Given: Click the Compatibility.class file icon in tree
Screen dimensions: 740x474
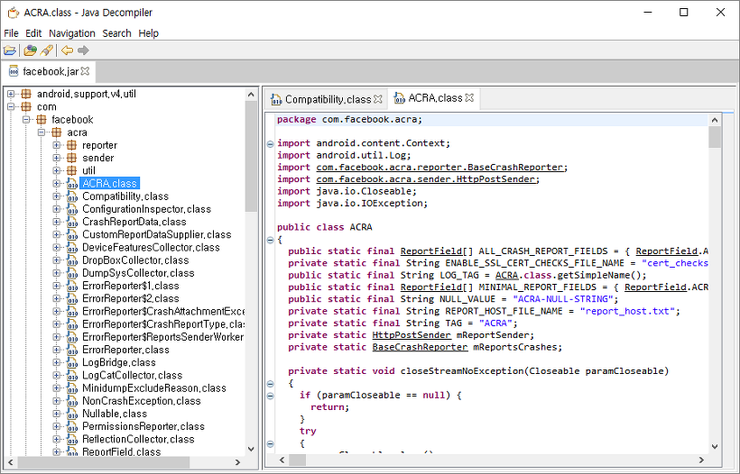Looking at the screenshot, I should pyautogui.click(x=72, y=196).
